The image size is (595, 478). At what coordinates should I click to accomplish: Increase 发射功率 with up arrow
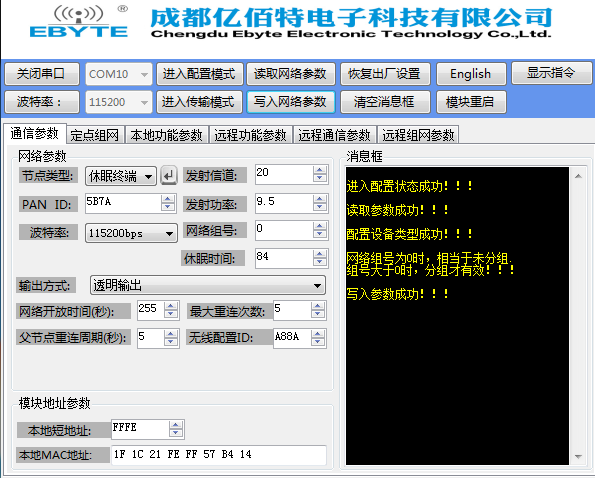pyautogui.click(x=320, y=199)
